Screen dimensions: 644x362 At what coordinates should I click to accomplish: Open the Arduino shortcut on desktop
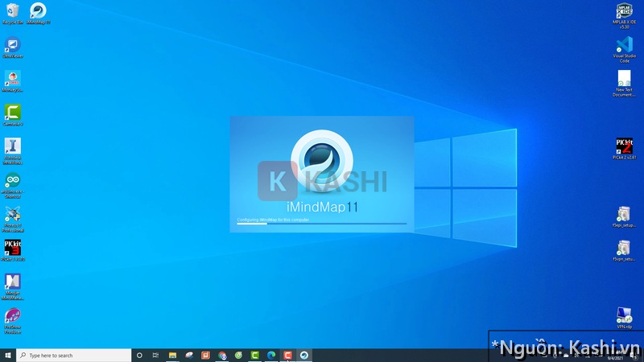click(12, 181)
